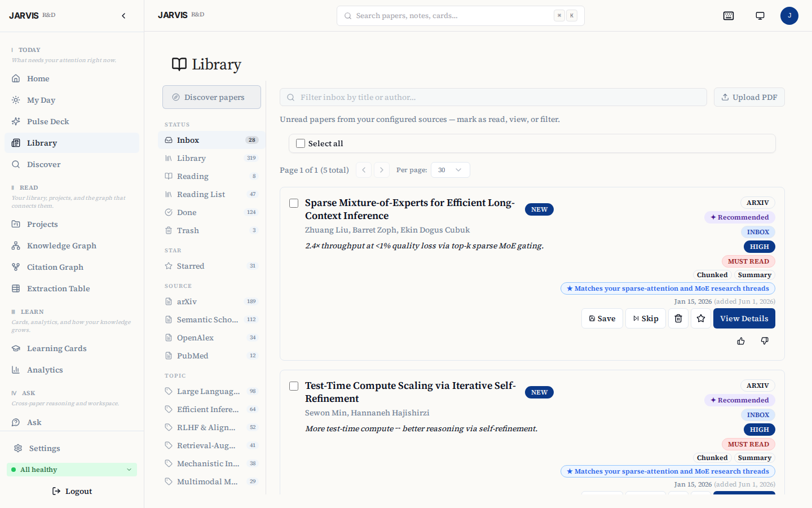This screenshot has width=812, height=508.
Task: Filter by Efficient Inference topic tag
Action: [x=211, y=409]
